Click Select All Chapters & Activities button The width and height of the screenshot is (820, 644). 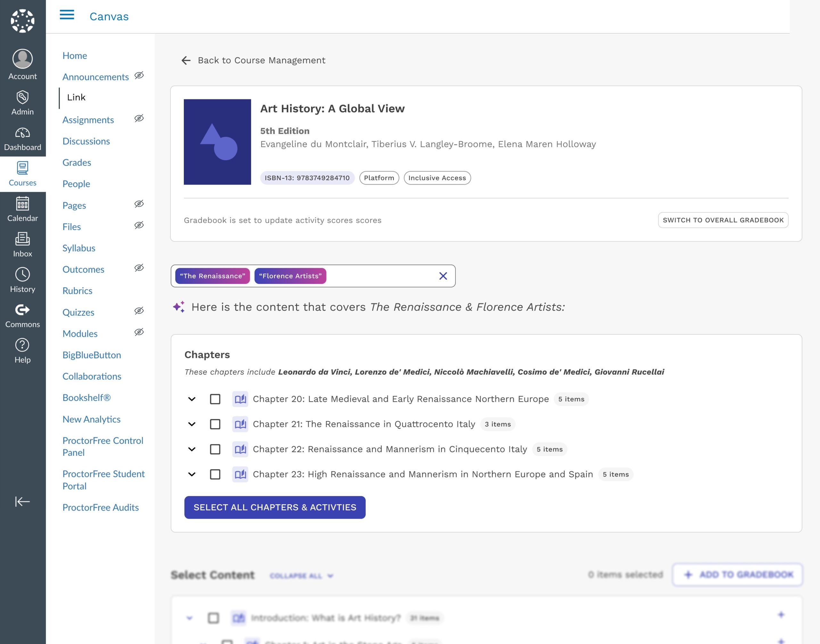(x=275, y=508)
